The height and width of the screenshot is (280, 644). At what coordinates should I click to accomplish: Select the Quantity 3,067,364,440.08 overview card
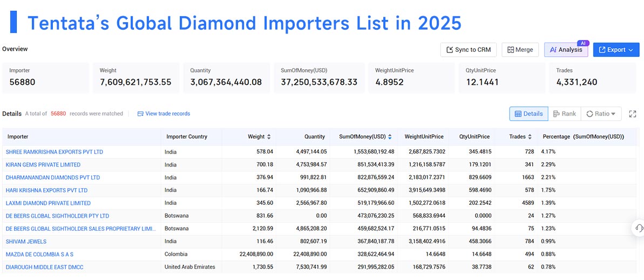click(x=227, y=78)
